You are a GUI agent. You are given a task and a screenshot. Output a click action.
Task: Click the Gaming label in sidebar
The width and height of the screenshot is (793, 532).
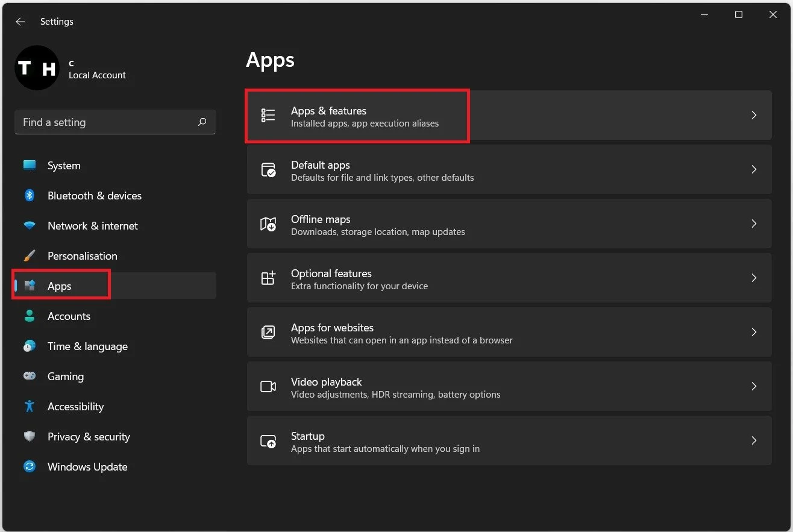(66, 377)
